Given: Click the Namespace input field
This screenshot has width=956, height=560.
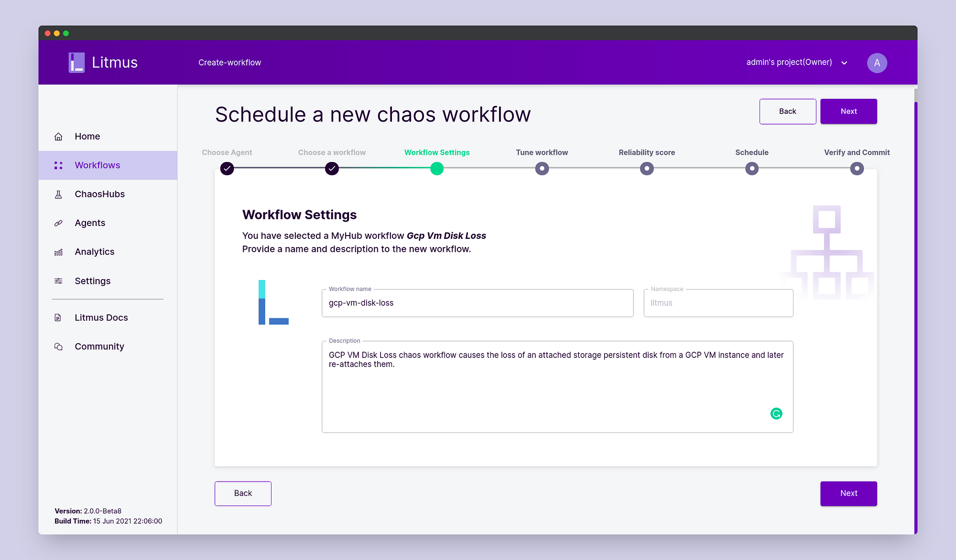Looking at the screenshot, I should [718, 303].
